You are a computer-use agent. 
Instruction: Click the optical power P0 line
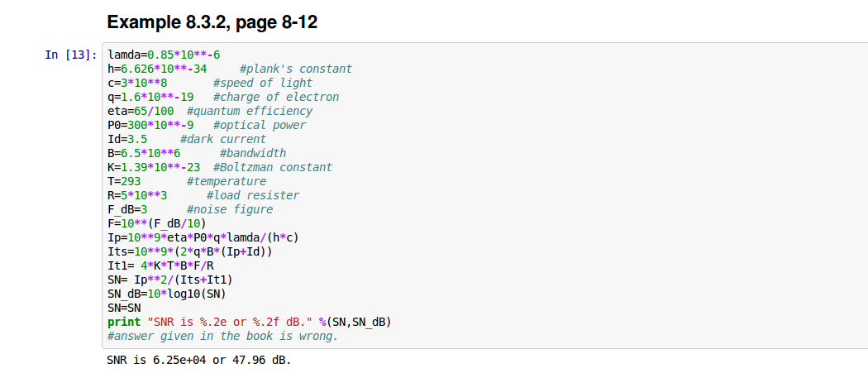(x=207, y=126)
